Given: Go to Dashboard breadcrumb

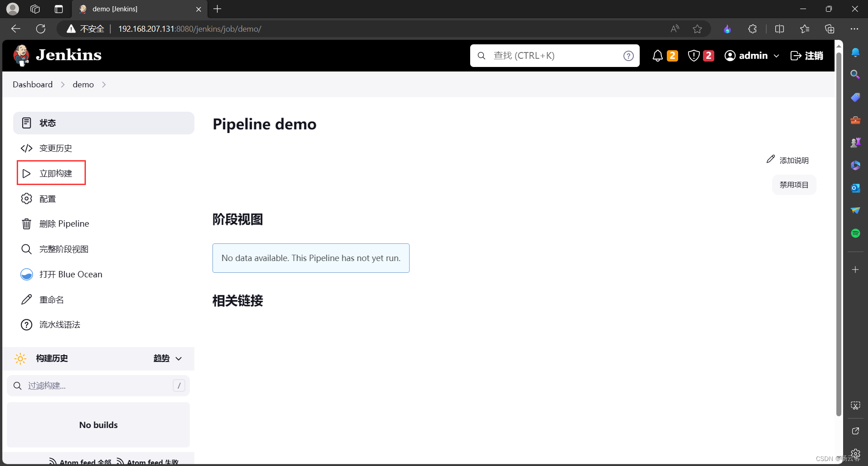Looking at the screenshot, I should pyautogui.click(x=33, y=85).
